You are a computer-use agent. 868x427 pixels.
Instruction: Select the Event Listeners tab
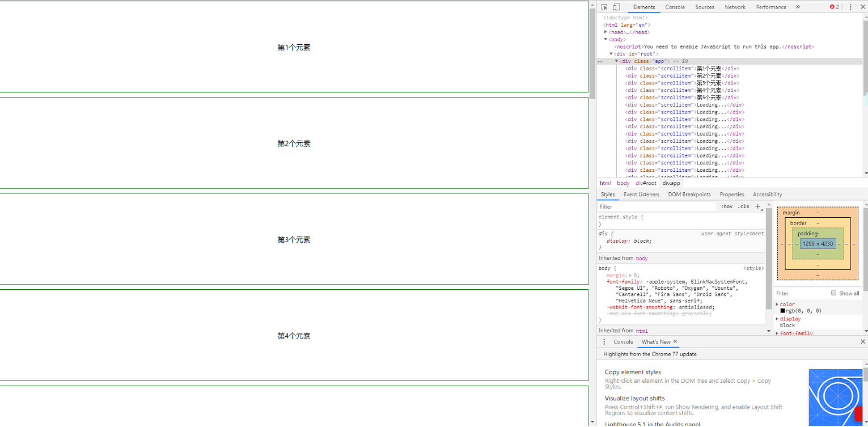[641, 195]
